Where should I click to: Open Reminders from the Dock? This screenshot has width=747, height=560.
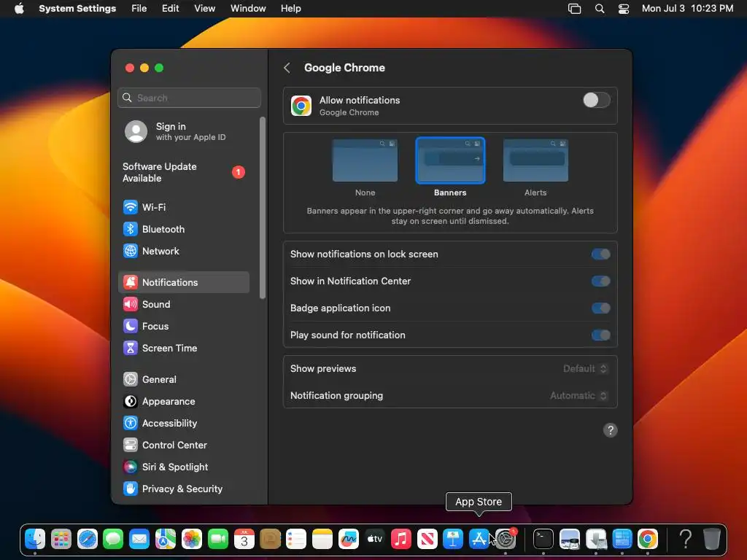tap(296, 539)
